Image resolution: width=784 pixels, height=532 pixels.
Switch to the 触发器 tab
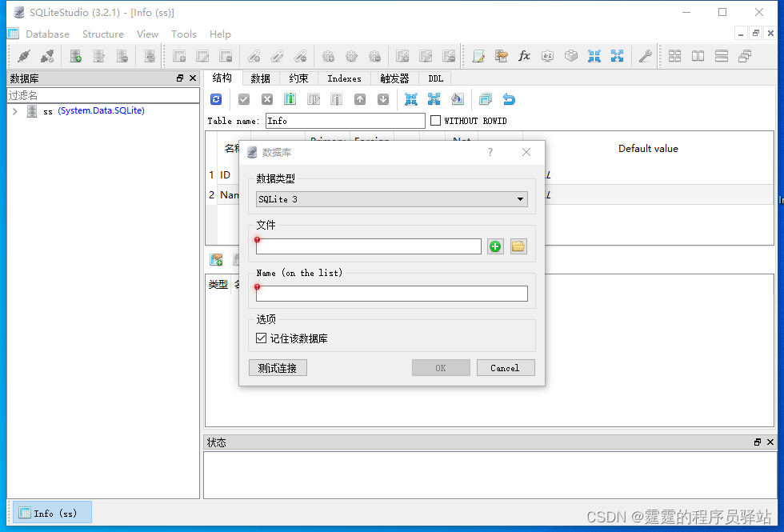coord(394,78)
